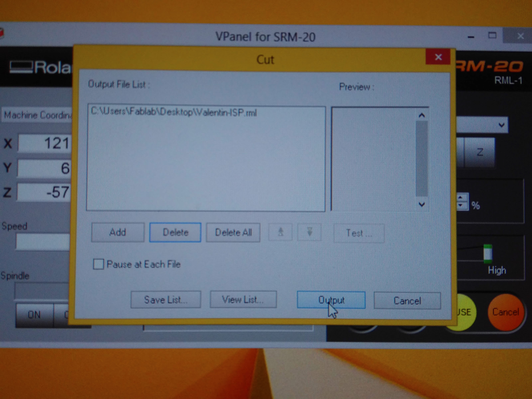Add a file to the output list
The height and width of the screenshot is (399, 532).
118,232
